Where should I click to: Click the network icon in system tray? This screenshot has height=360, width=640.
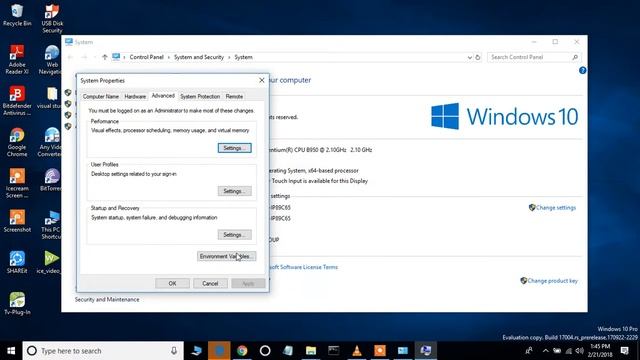569,351
